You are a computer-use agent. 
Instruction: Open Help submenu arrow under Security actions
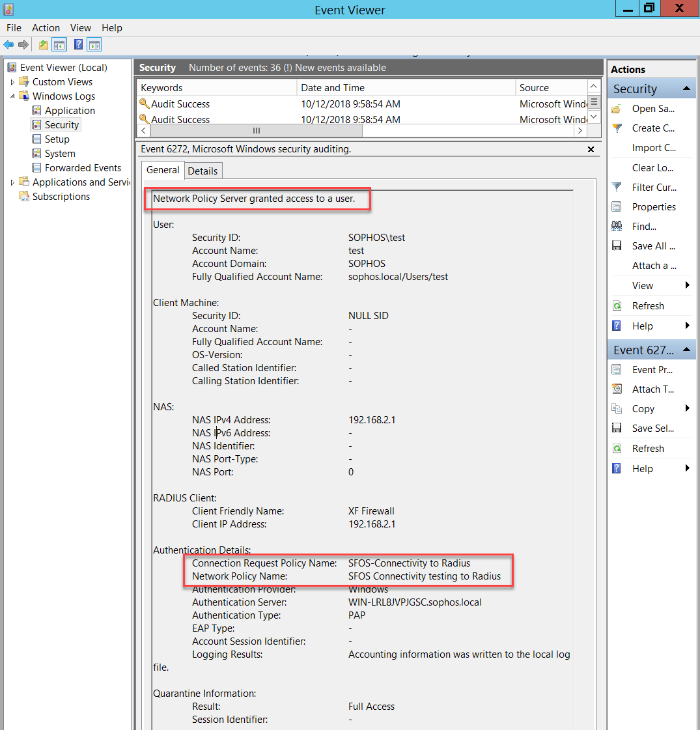[x=688, y=326]
